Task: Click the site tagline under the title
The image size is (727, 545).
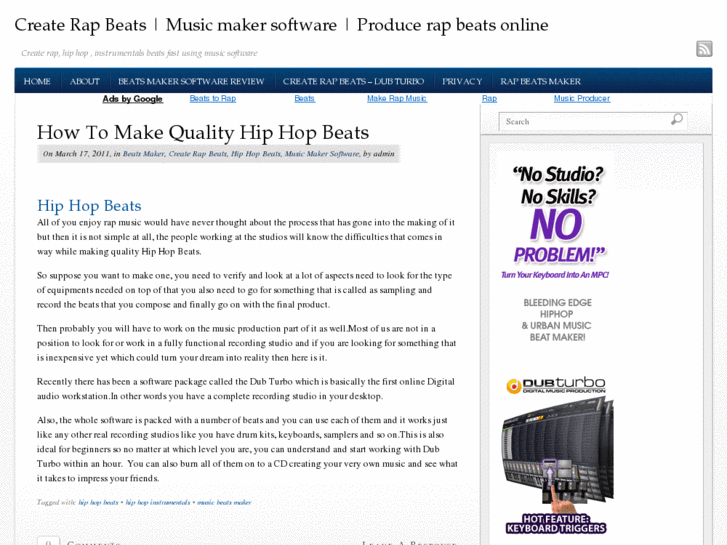Action: coord(139,53)
